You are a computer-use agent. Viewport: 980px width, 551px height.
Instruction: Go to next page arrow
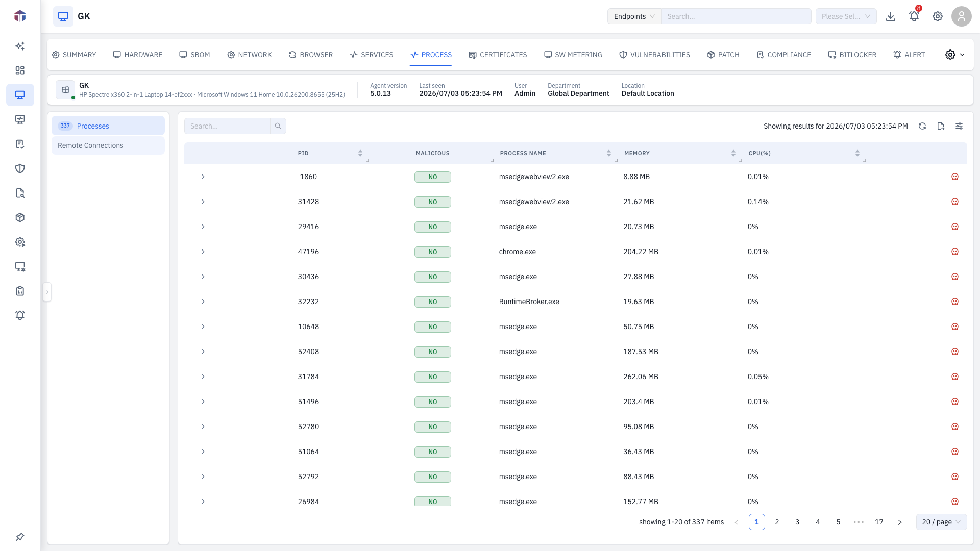coord(900,522)
